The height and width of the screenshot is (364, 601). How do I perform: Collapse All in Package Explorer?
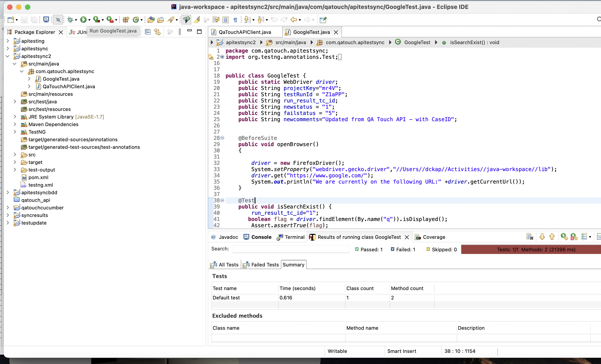pyautogui.click(x=148, y=32)
